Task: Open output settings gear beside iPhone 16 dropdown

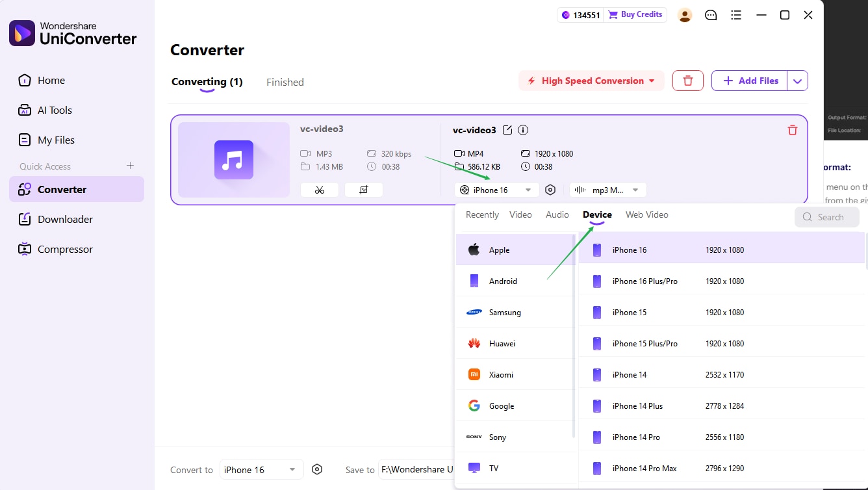Action: pyautogui.click(x=550, y=190)
